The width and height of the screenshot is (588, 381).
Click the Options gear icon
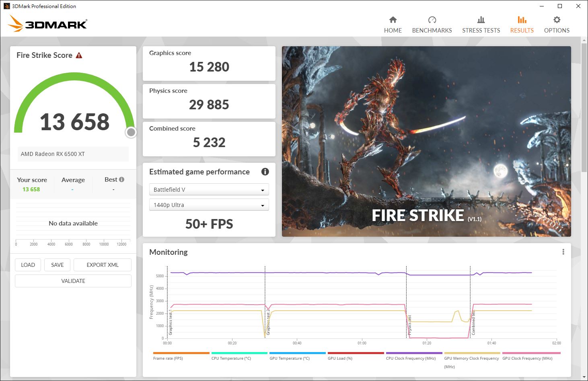tap(557, 20)
